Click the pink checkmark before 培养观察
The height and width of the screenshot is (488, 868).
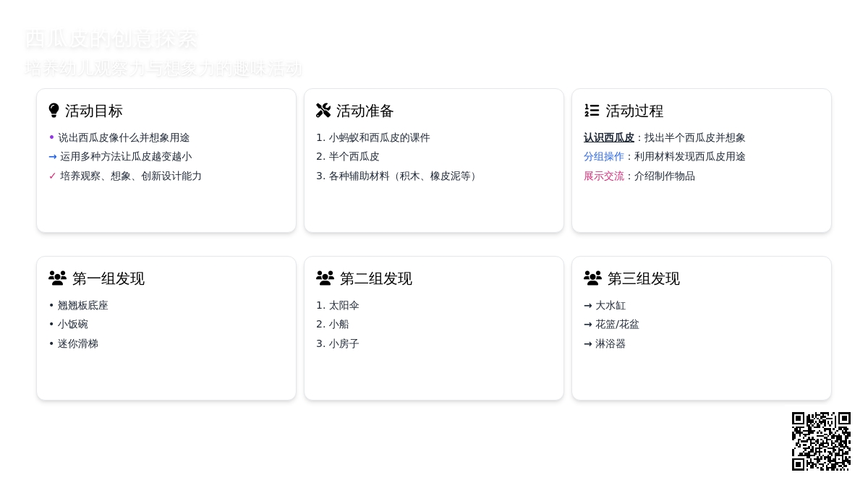[52, 176]
